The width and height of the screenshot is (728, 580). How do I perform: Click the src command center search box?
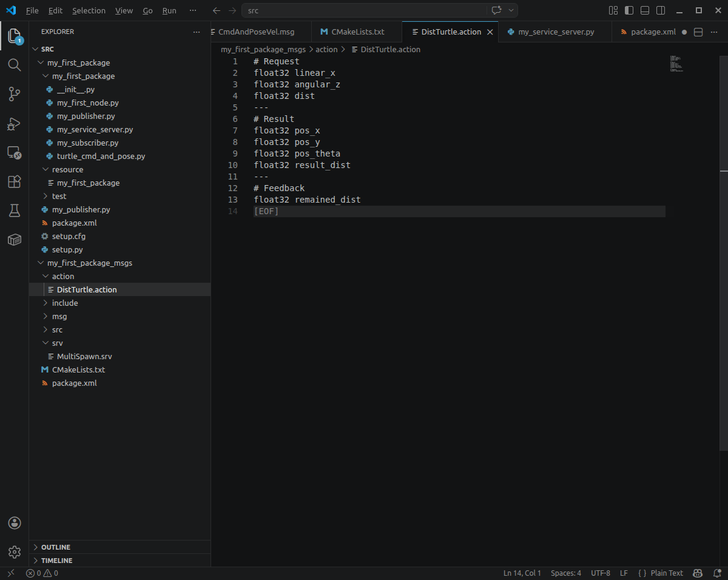pos(364,10)
